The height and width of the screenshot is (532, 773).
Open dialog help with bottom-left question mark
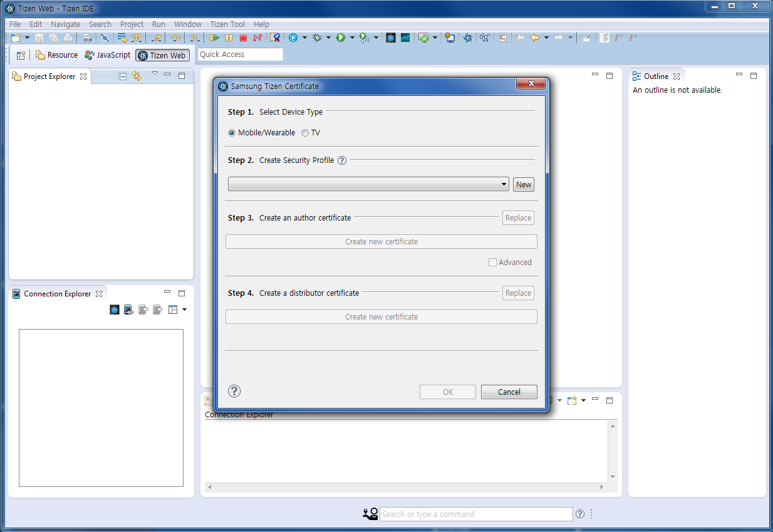[234, 391]
